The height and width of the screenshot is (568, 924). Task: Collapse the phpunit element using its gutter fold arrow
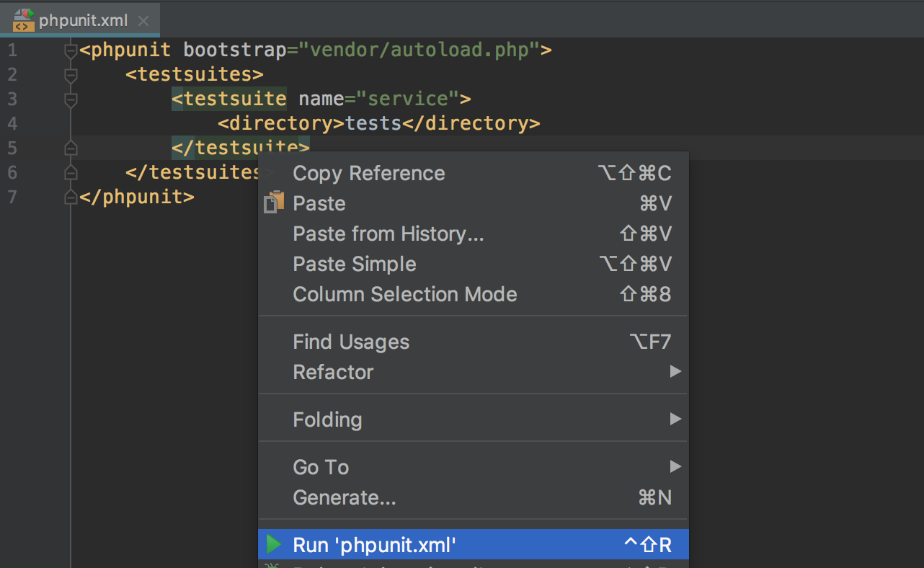click(70, 50)
